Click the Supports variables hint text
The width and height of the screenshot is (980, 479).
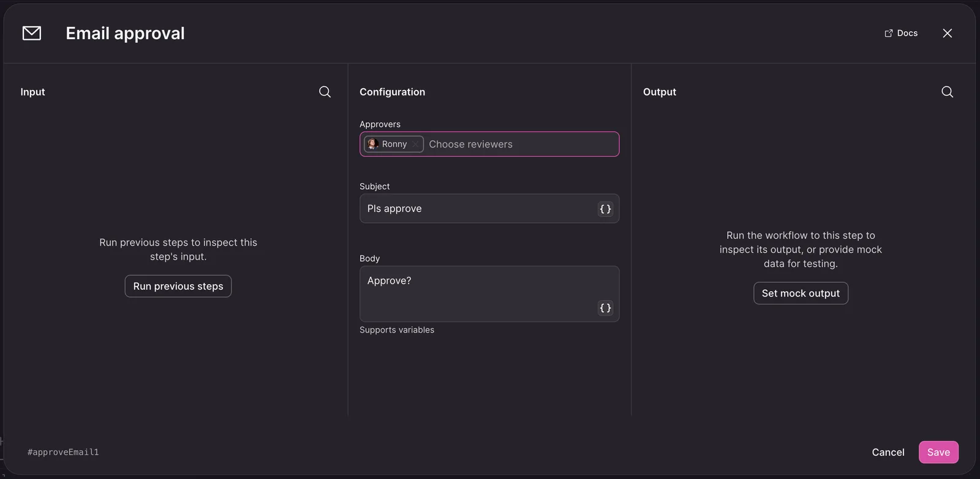point(397,330)
